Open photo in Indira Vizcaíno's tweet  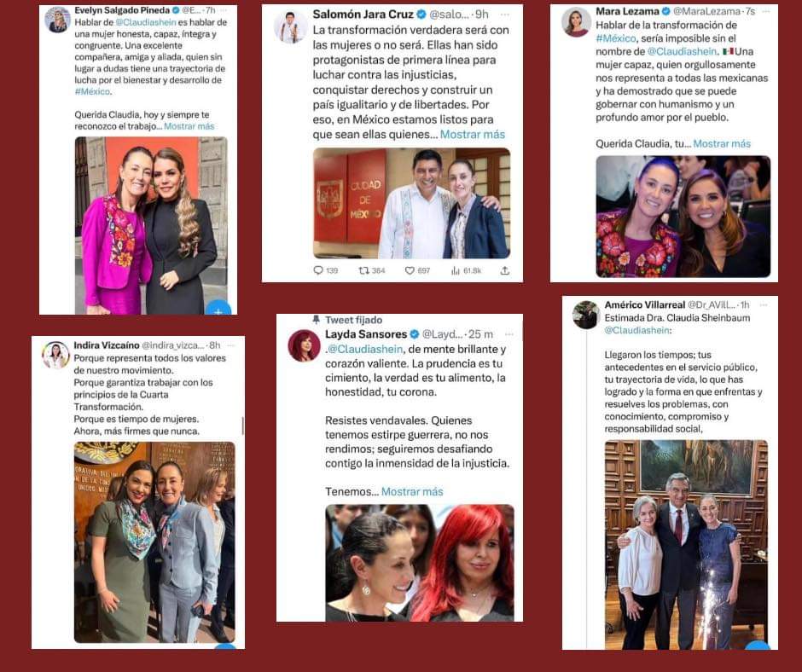pyautogui.click(x=154, y=542)
